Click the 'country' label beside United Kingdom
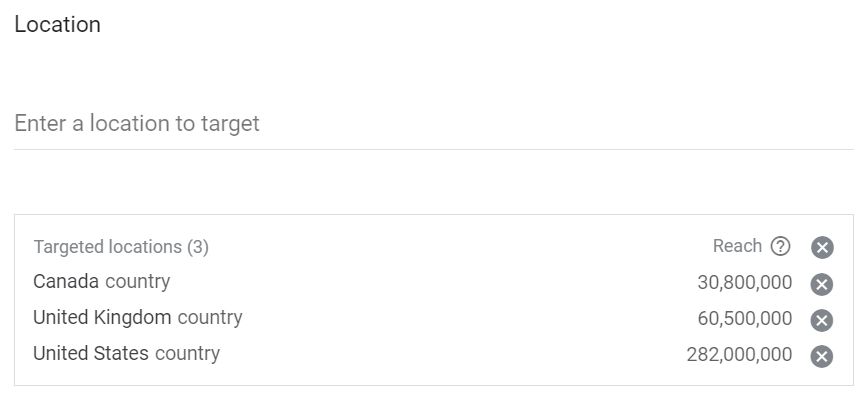Screen dimensions: 865x400 210,318
